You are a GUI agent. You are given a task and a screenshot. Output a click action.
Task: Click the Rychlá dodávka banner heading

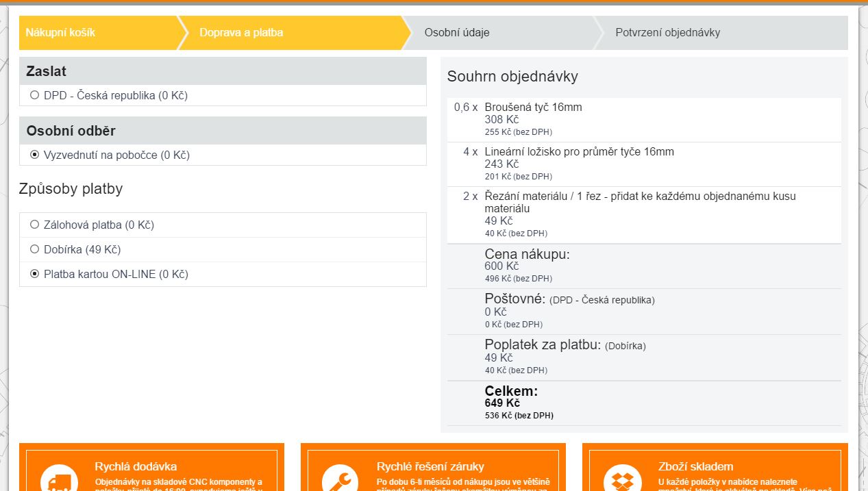[x=136, y=466]
